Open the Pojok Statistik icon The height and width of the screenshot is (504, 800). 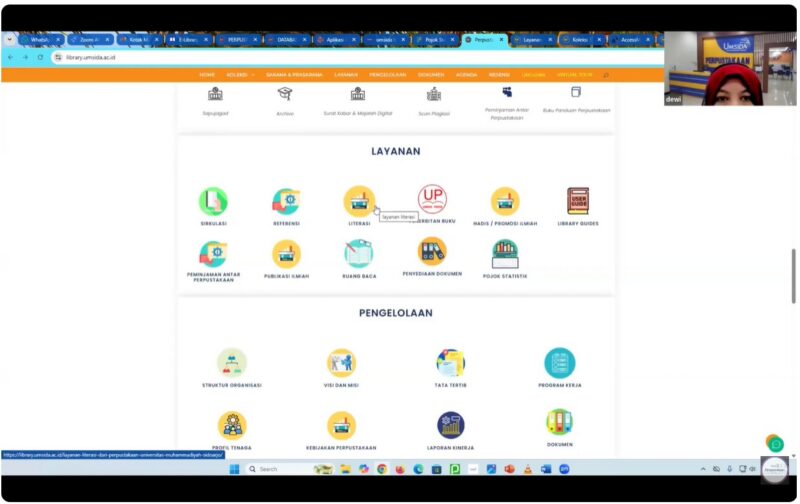coord(505,253)
